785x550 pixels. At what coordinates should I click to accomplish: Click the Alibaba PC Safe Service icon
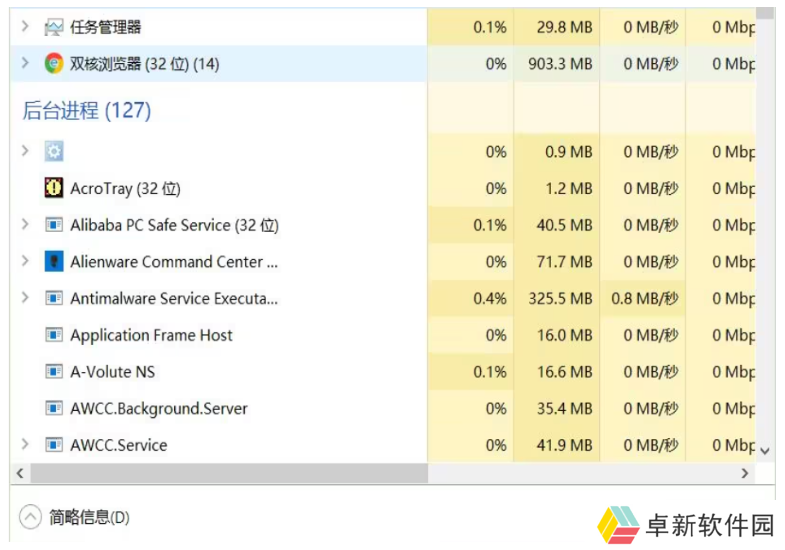(x=54, y=225)
